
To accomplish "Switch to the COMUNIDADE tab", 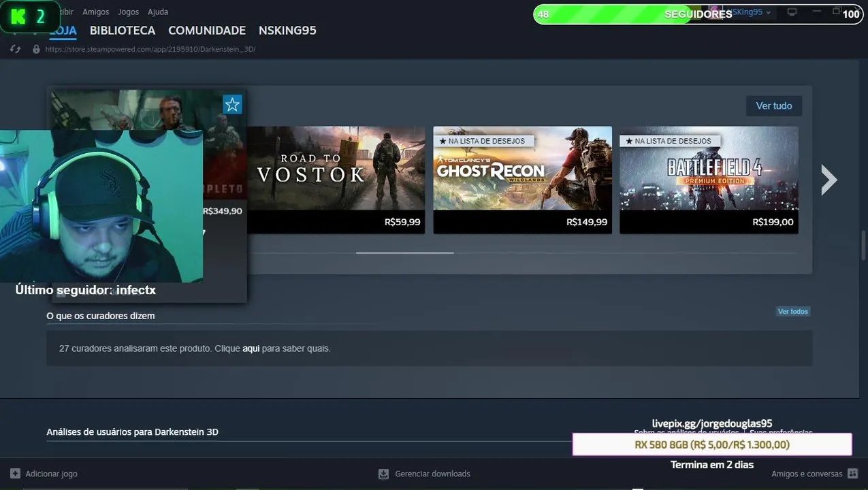I will pos(207,31).
